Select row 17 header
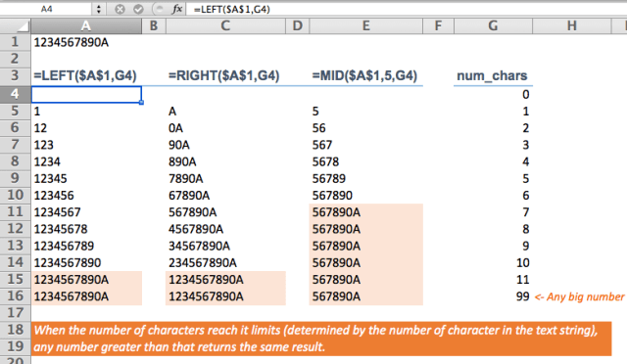 (16, 313)
